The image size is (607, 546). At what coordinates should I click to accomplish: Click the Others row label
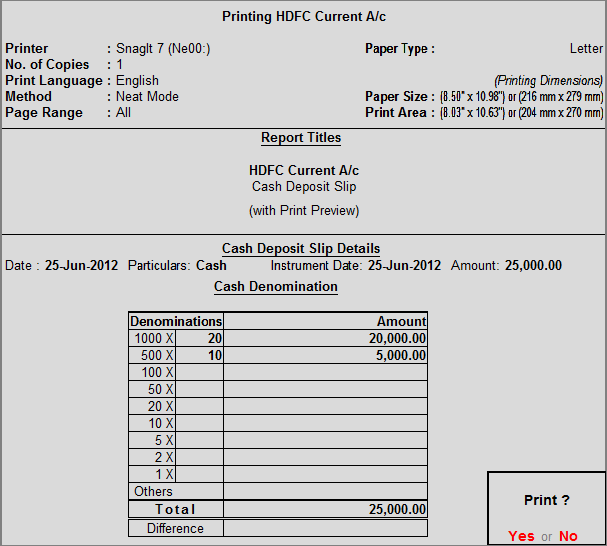[153, 491]
